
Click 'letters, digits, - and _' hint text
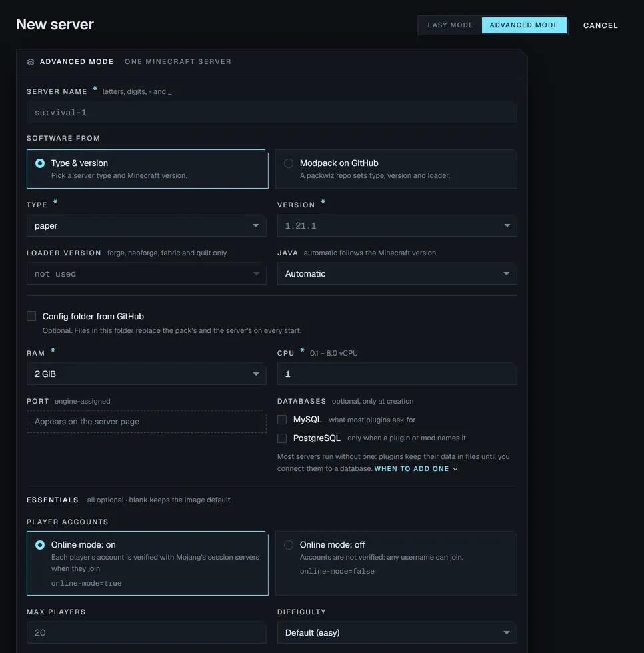(137, 92)
